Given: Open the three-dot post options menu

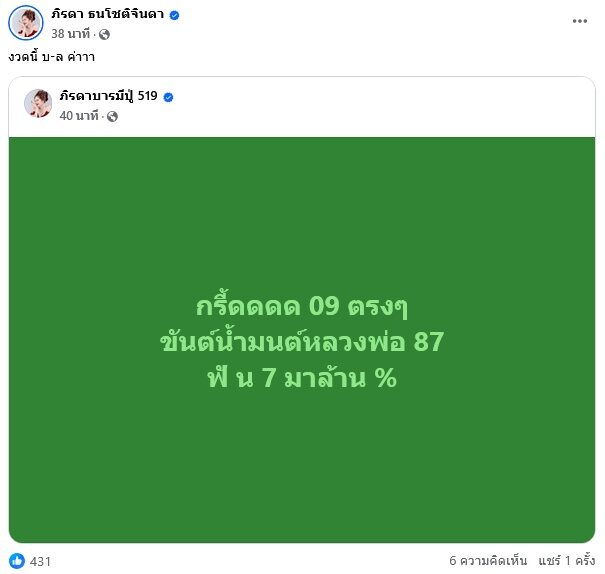Looking at the screenshot, I should (x=580, y=21).
